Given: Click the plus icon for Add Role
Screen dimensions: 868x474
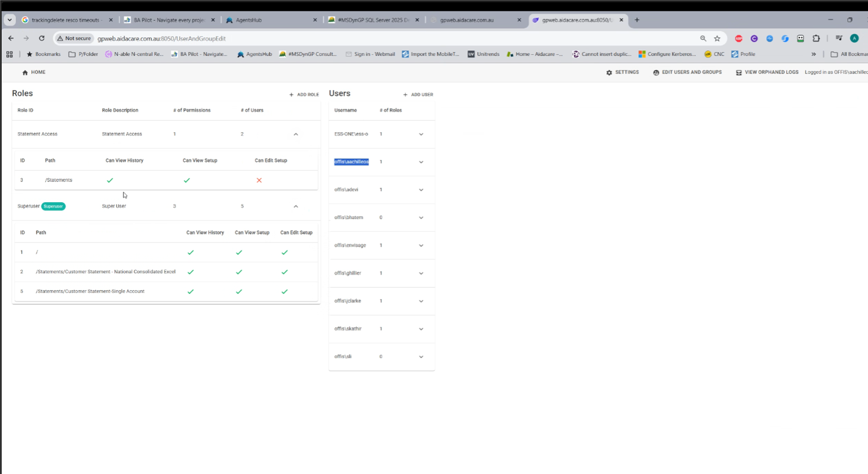Looking at the screenshot, I should tap(291, 94).
